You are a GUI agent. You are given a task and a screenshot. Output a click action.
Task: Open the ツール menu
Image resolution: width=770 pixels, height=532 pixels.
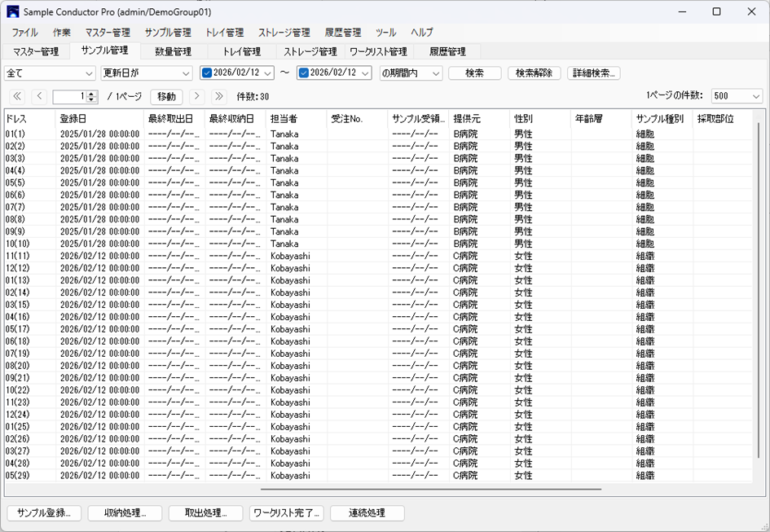(x=385, y=33)
